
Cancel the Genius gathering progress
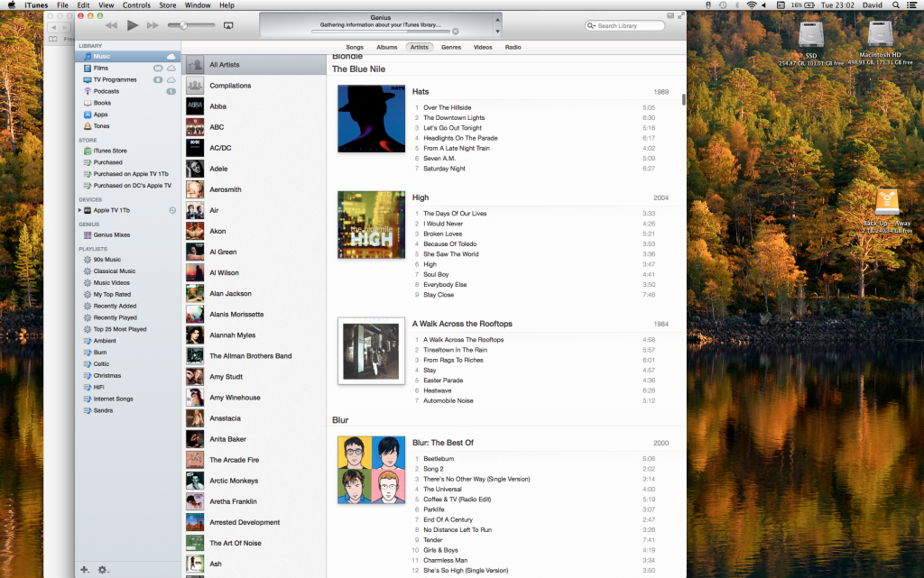(x=455, y=32)
